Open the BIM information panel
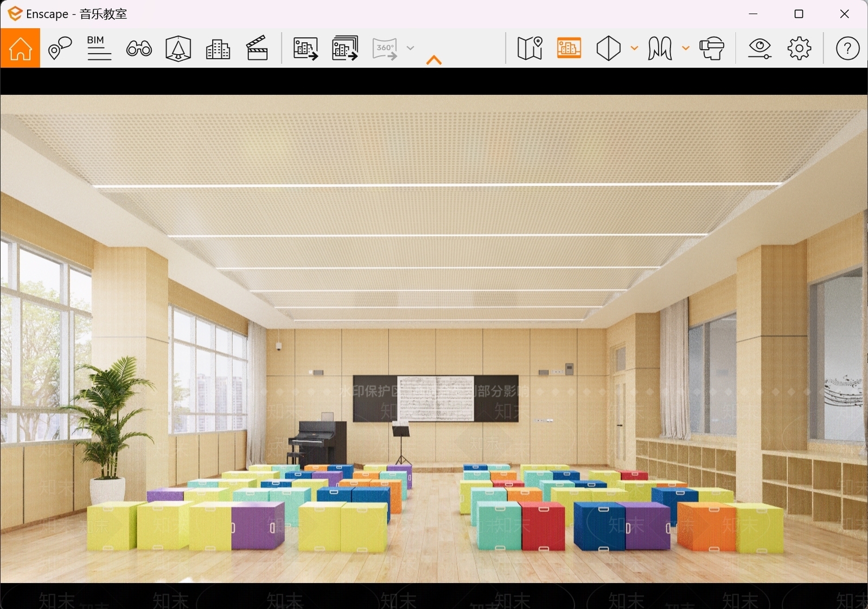The image size is (868, 609). (x=99, y=48)
